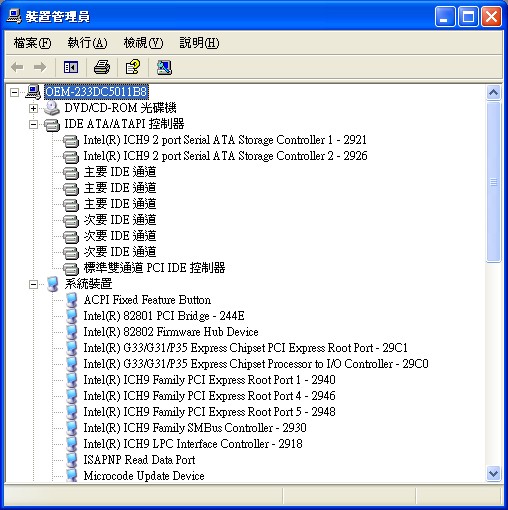Click the show/hide console tree toolbar icon
Screen dimensions: 508x510
pos(71,67)
